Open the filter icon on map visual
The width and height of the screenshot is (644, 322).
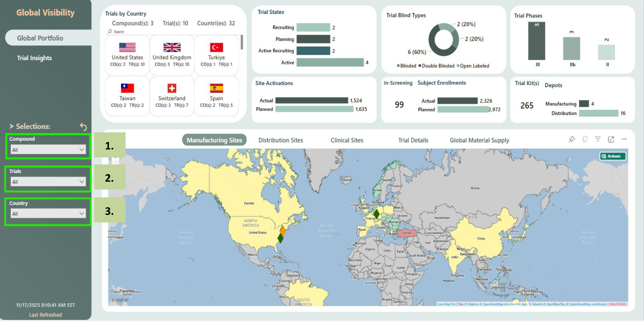click(598, 139)
